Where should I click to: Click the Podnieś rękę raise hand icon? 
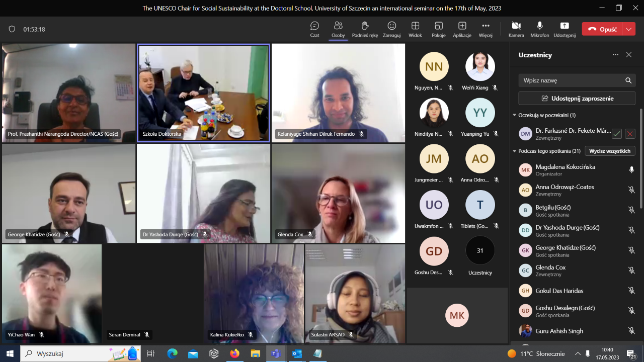click(x=365, y=26)
